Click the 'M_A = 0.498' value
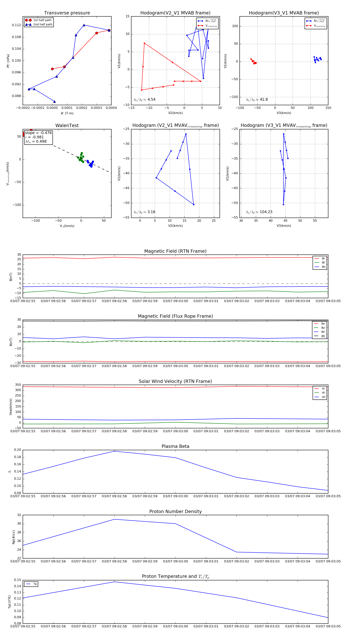Screen dimensions: 351x644 [35, 141]
